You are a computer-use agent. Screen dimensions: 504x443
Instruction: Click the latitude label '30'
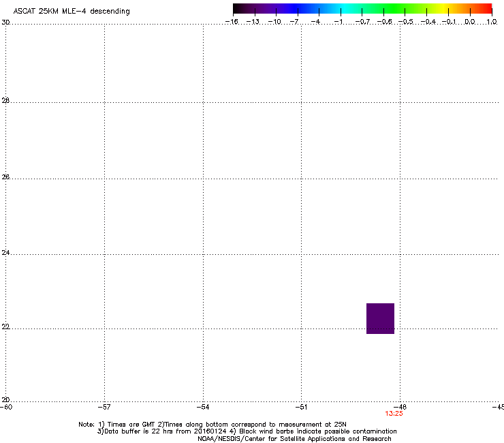tap(5, 22)
